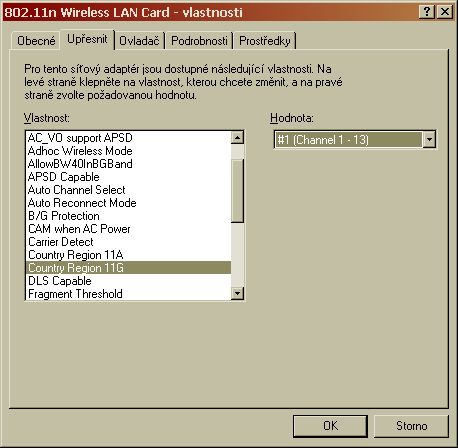Click the help question mark button

[427, 12]
